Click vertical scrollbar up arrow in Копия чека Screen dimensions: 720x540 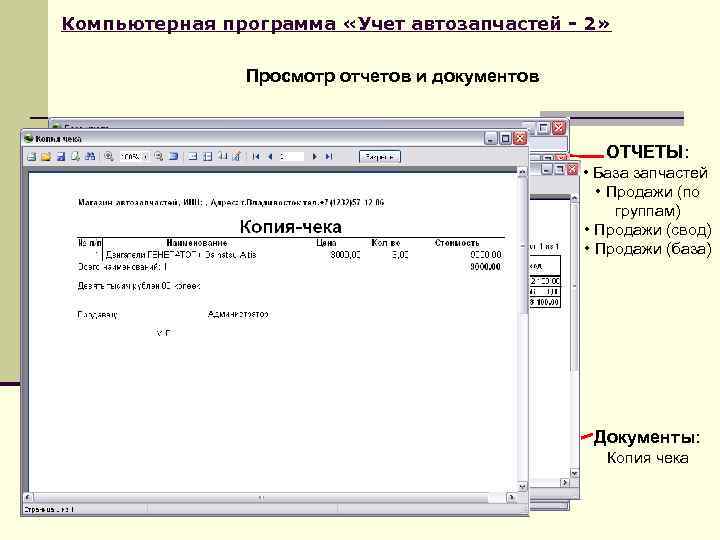coord(522,172)
